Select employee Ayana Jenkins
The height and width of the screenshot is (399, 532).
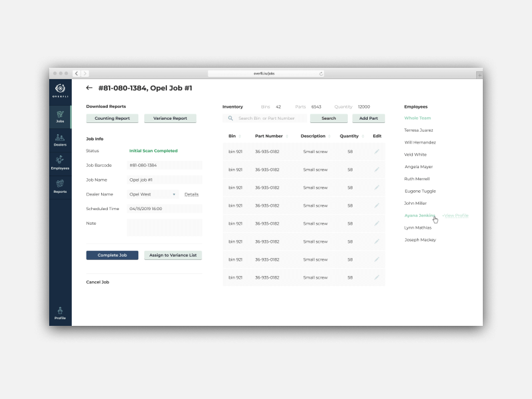coord(420,215)
